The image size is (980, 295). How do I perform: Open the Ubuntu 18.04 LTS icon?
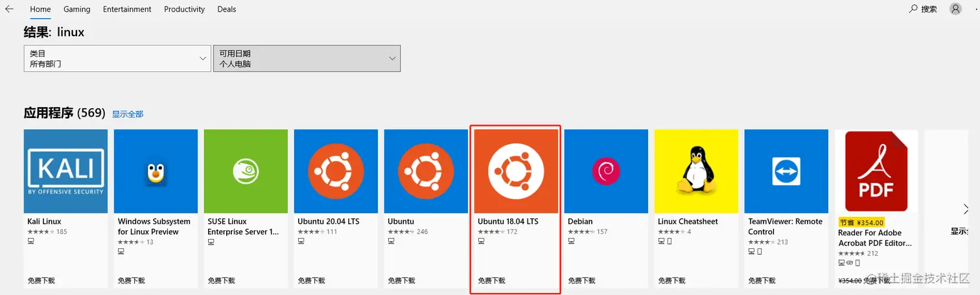coord(516,171)
